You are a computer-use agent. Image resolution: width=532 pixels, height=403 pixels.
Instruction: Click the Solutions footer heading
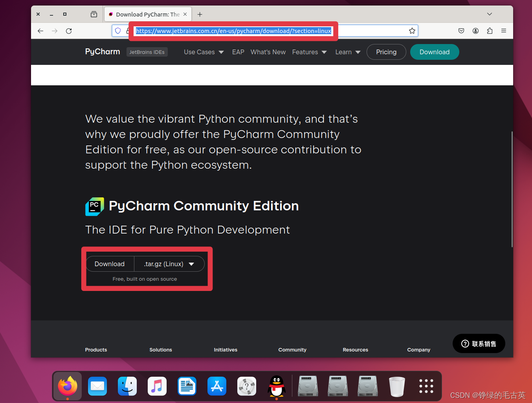[x=161, y=350]
